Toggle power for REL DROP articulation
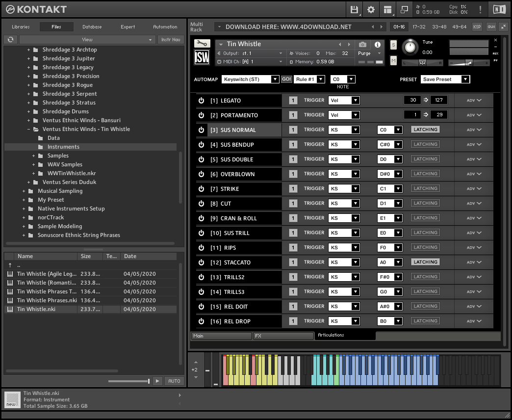This screenshot has height=420, width=512. pos(202,321)
